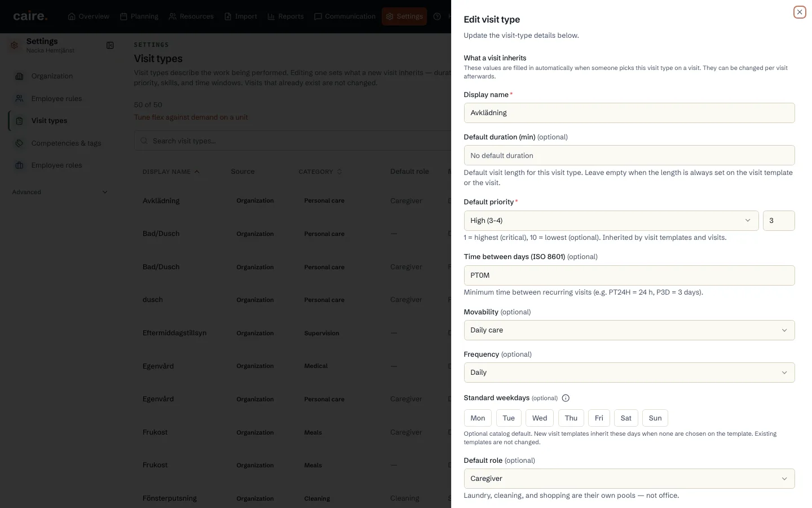812x508 pixels.
Task: Click into the Display name field
Action: pyautogui.click(x=629, y=113)
